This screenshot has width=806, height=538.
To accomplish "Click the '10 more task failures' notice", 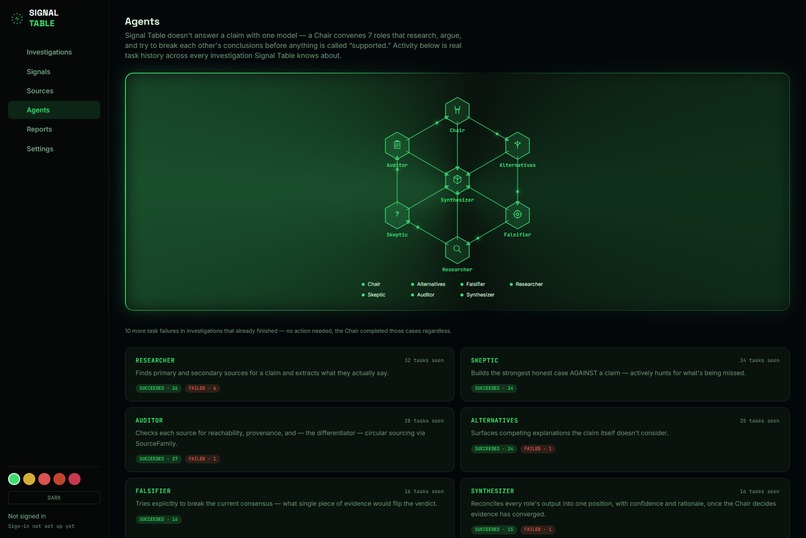I will pos(288,331).
